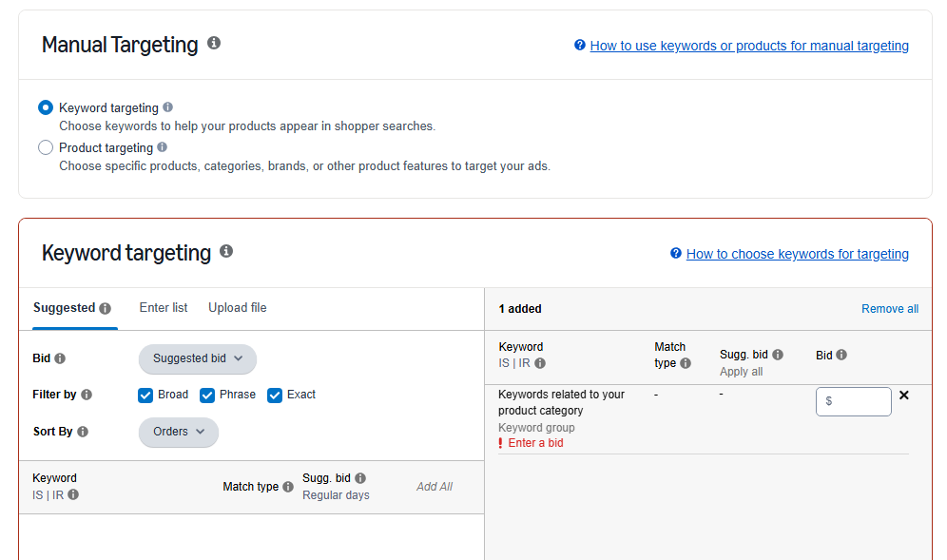
Task: Click the '1 added' count label
Action: (x=520, y=309)
